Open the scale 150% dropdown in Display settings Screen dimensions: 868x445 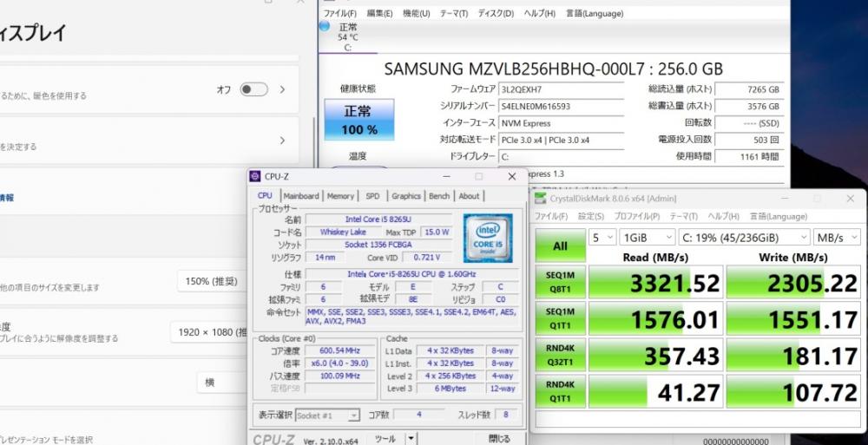pyautogui.click(x=212, y=281)
